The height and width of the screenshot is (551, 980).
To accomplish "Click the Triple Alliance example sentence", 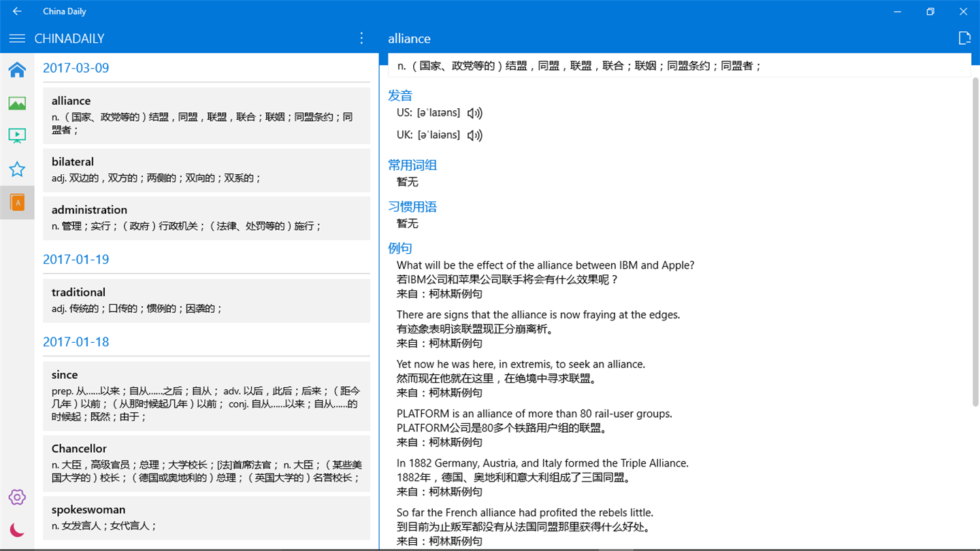I will tap(542, 463).
